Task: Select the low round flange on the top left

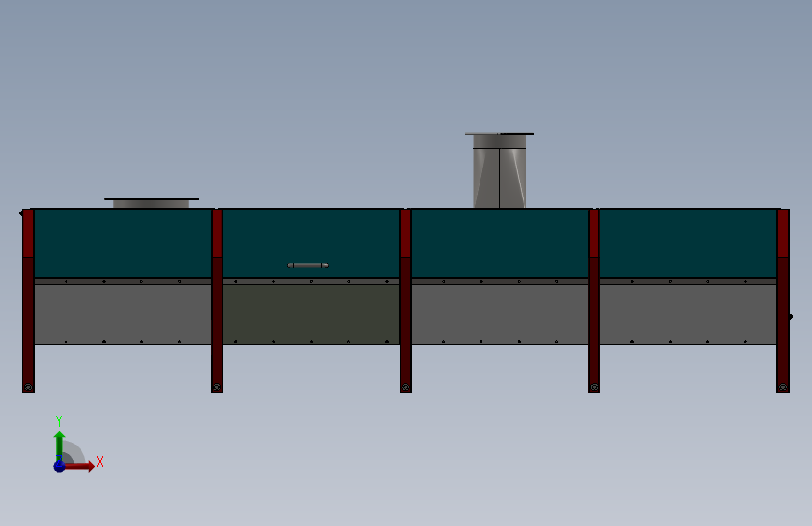Action: pos(151,203)
